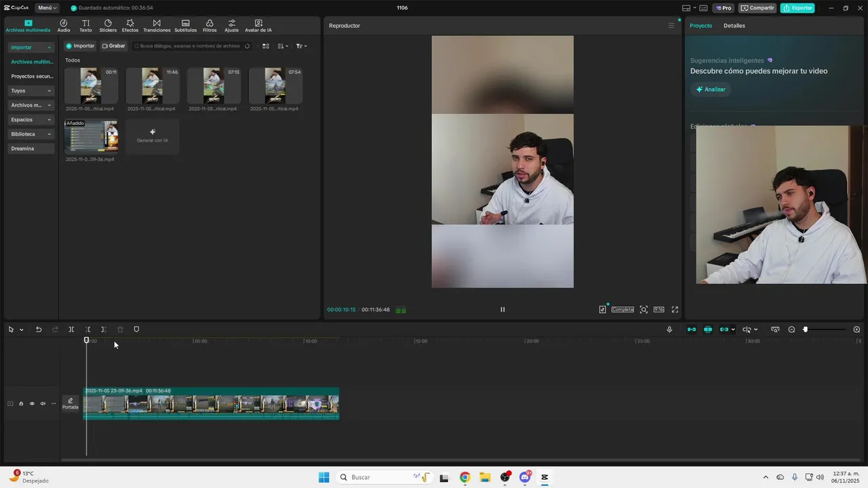Toggle clip linkage button
868x488 pixels.
[x=724, y=329]
